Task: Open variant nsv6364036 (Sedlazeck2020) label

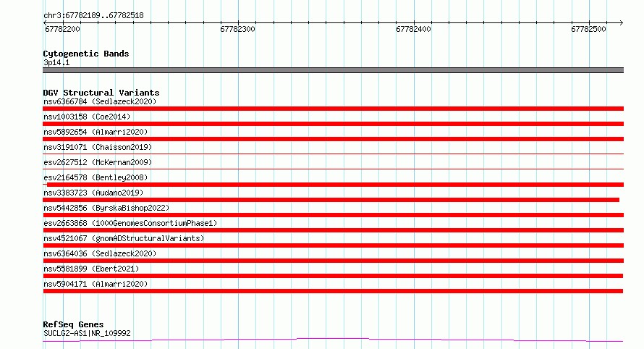Action: (100, 253)
